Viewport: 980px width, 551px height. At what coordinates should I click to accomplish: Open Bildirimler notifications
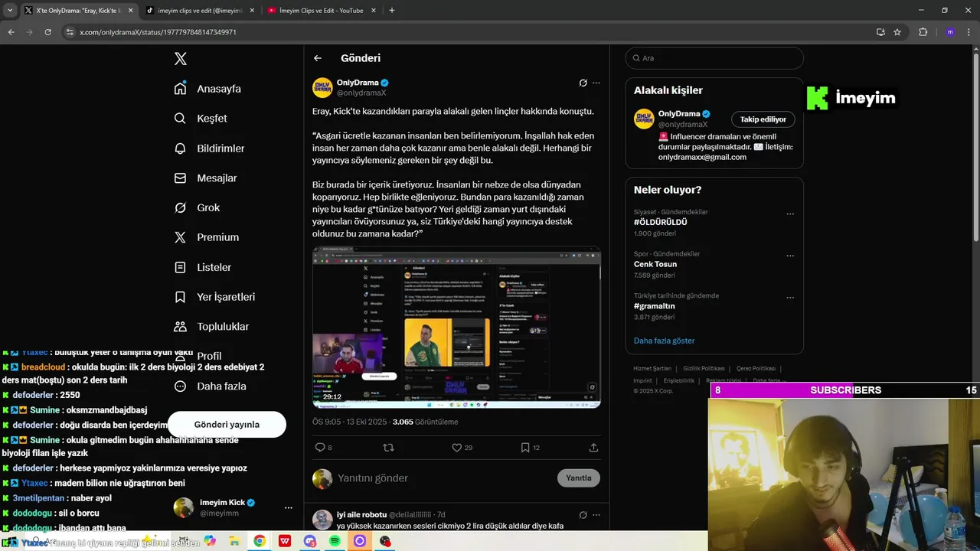pyautogui.click(x=209, y=148)
